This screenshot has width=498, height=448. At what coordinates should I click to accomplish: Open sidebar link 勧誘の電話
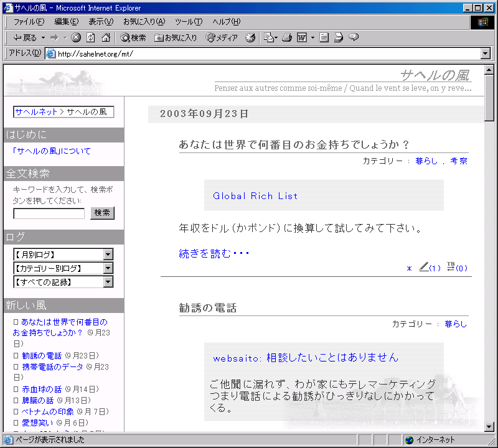pyautogui.click(x=42, y=356)
